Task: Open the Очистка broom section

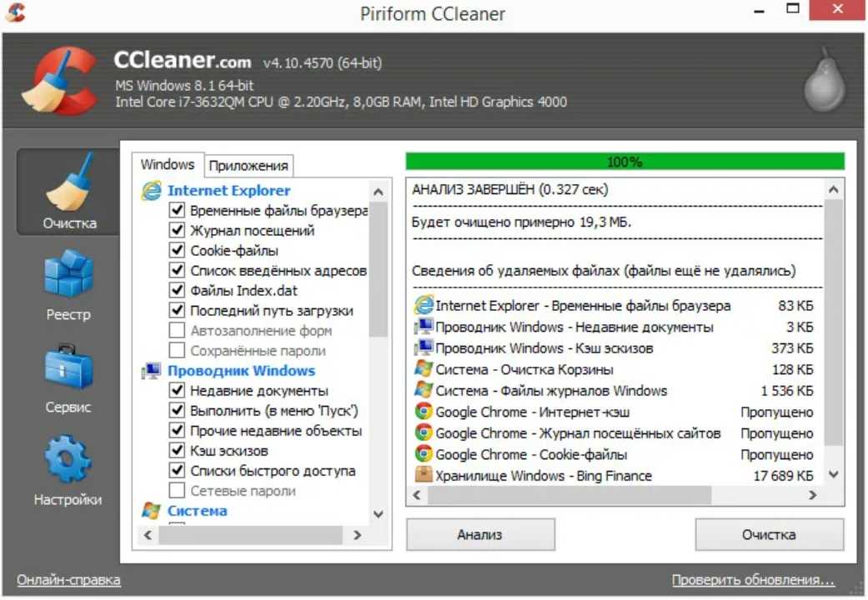Action: 68,192
